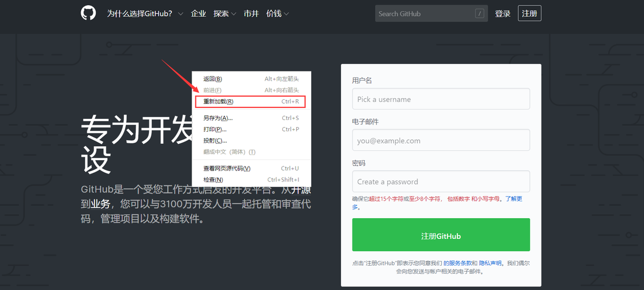Choose 翻成中文（简体）(T) menu entry
Image resolution: width=644 pixels, height=290 pixels.
tap(252, 152)
